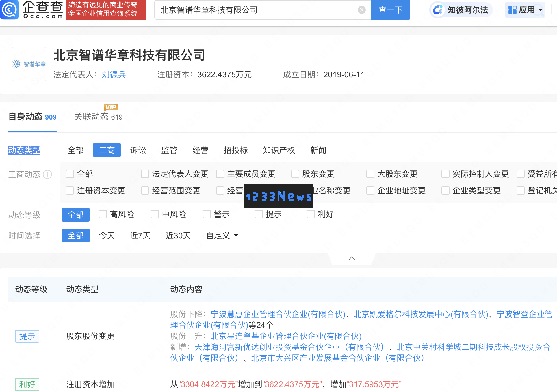Viewport: 557px width, 392px height.
Task: Select 全部 dynamic type filter
Action: [x=76, y=150]
